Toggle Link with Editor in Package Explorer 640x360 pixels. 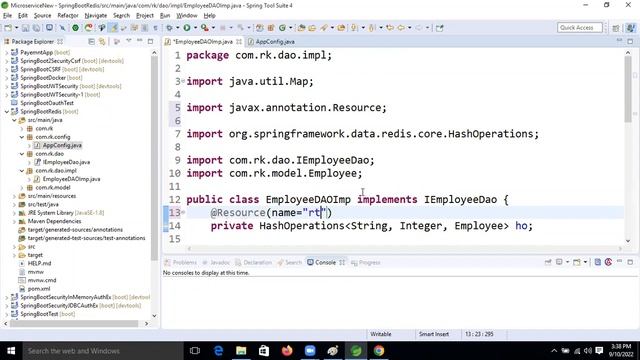click(x=102, y=42)
